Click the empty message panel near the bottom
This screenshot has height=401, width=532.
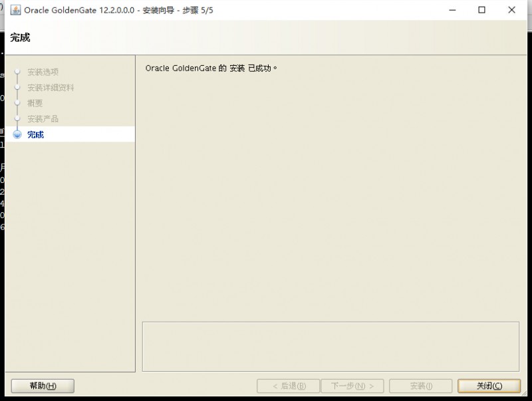[x=331, y=345]
